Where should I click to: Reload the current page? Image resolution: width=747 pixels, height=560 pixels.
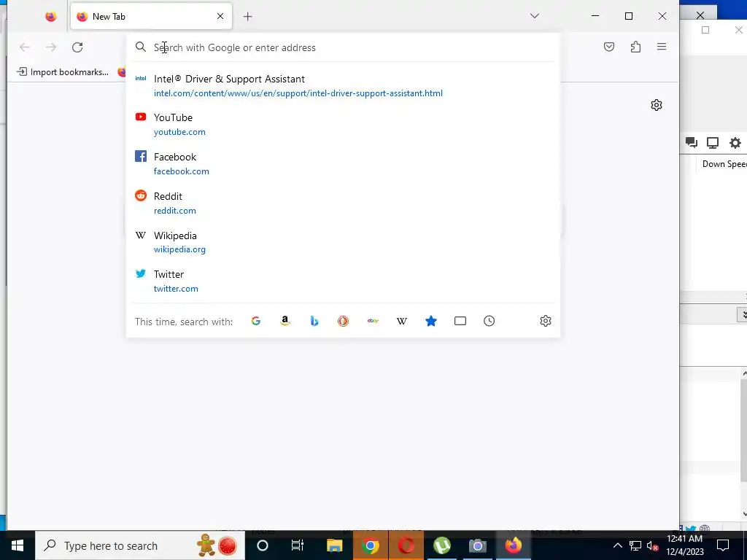[x=77, y=47]
